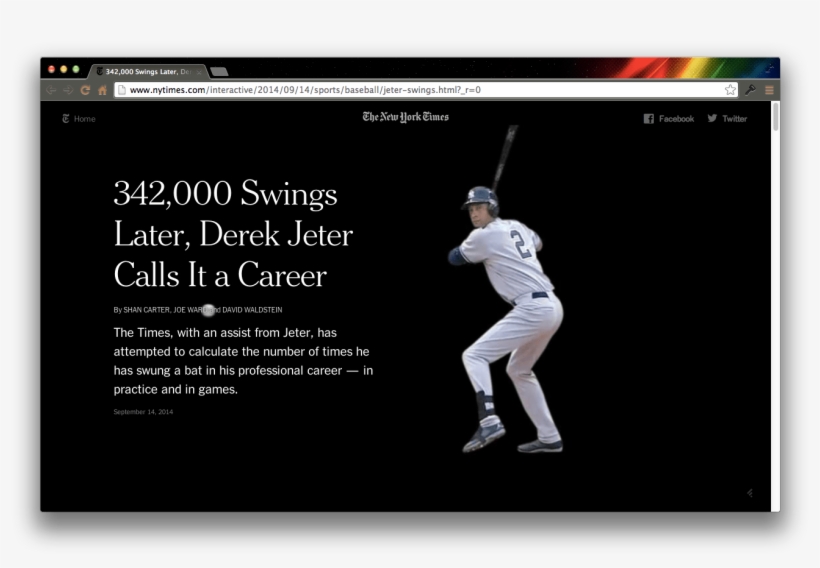Click the date 'September 14, 2014'

(143, 412)
